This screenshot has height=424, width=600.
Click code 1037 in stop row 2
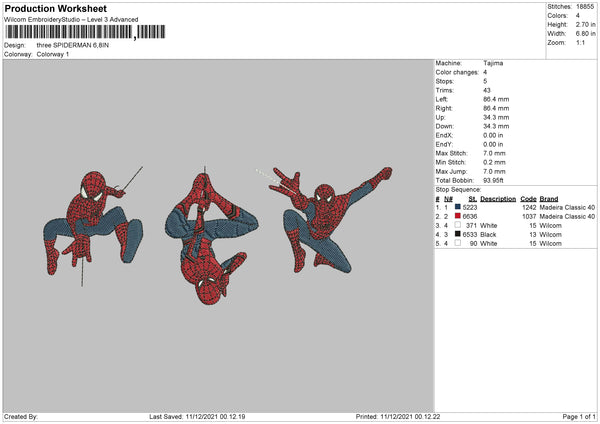[x=529, y=217]
